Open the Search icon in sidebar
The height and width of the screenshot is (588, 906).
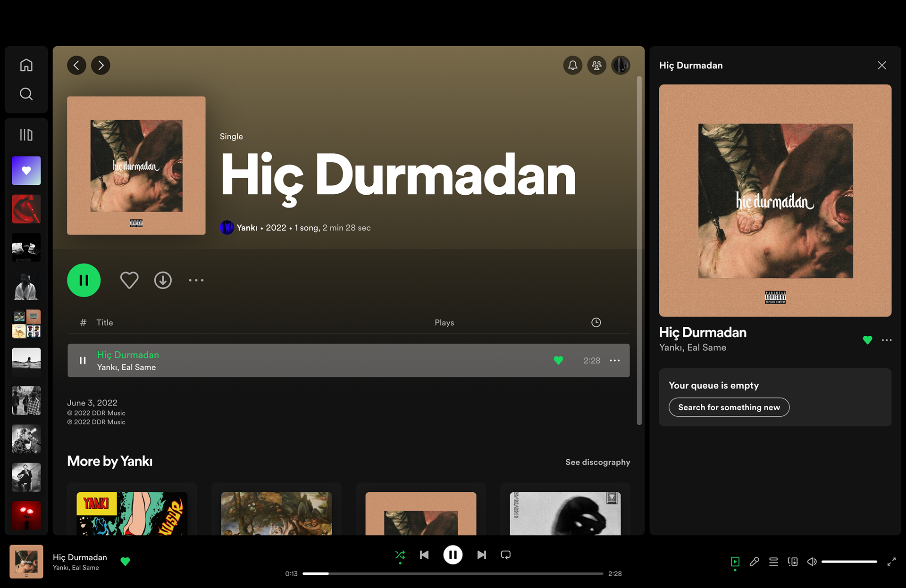(26, 94)
